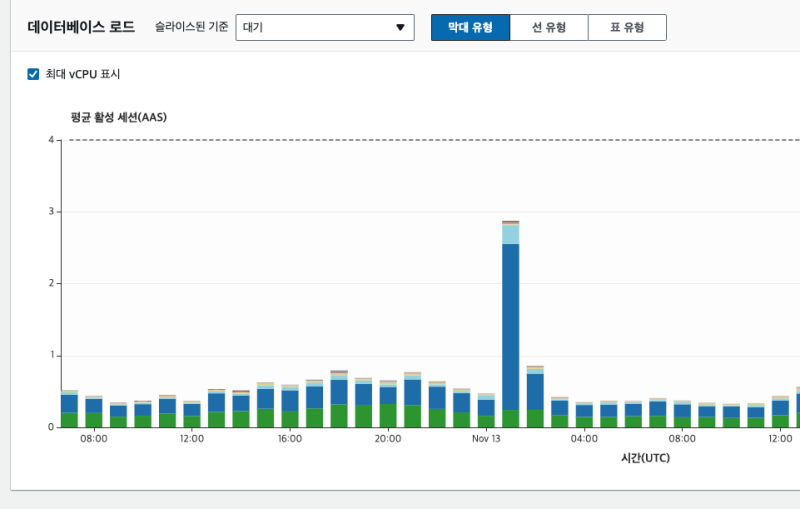Click the 시간(UTC) axis label
Screen dimensions: 800x509
click(x=645, y=458)
